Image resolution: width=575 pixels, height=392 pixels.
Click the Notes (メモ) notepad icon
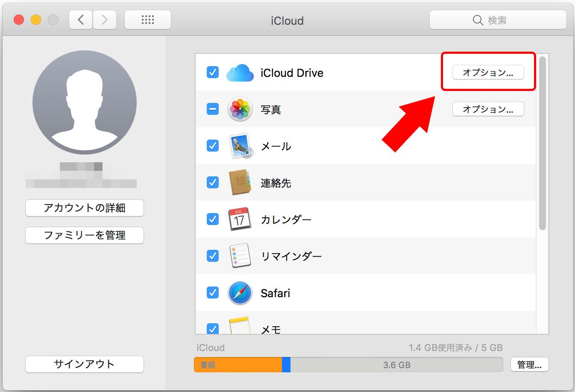tap(240, 325)
